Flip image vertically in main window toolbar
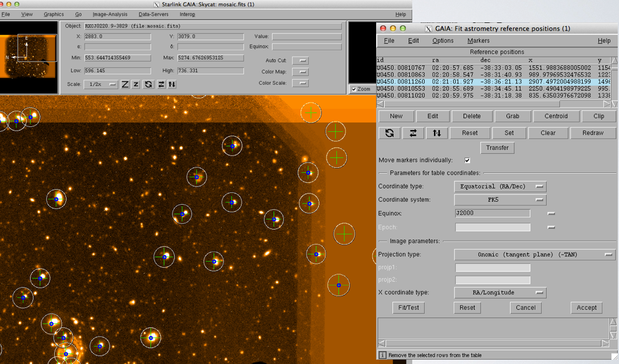The image size is (619, 364). click(172, 84)
